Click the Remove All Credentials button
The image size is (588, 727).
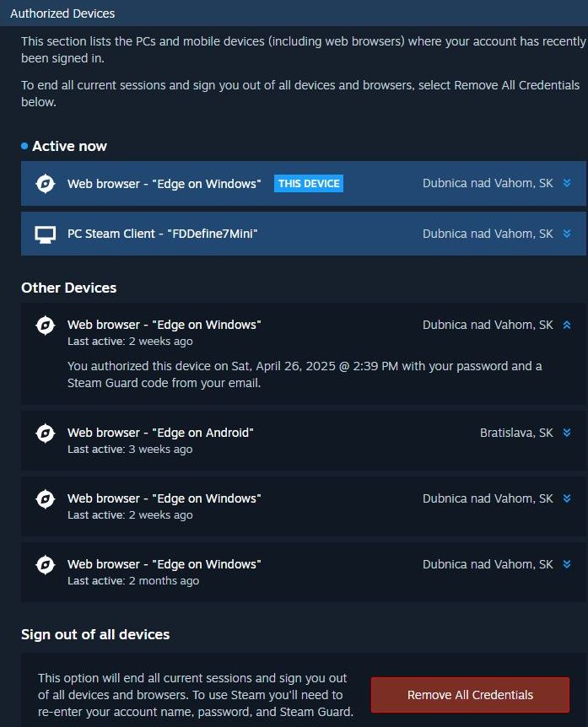pos(470,695)
